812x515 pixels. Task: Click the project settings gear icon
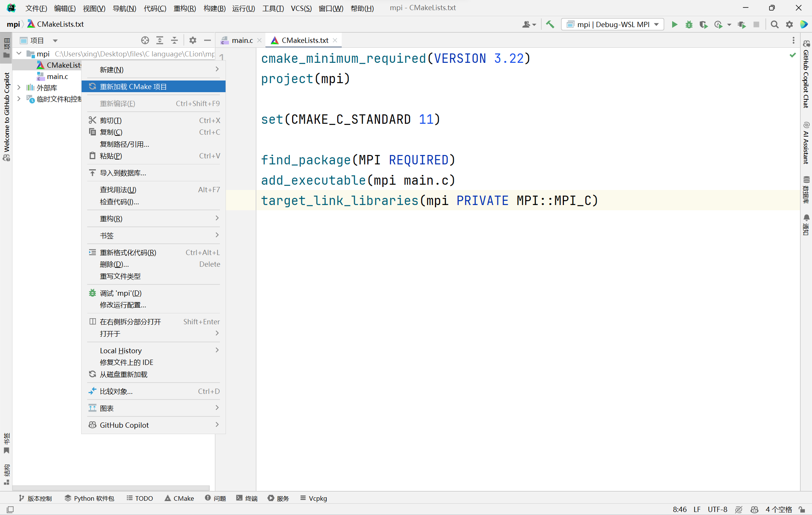point(193,39)
